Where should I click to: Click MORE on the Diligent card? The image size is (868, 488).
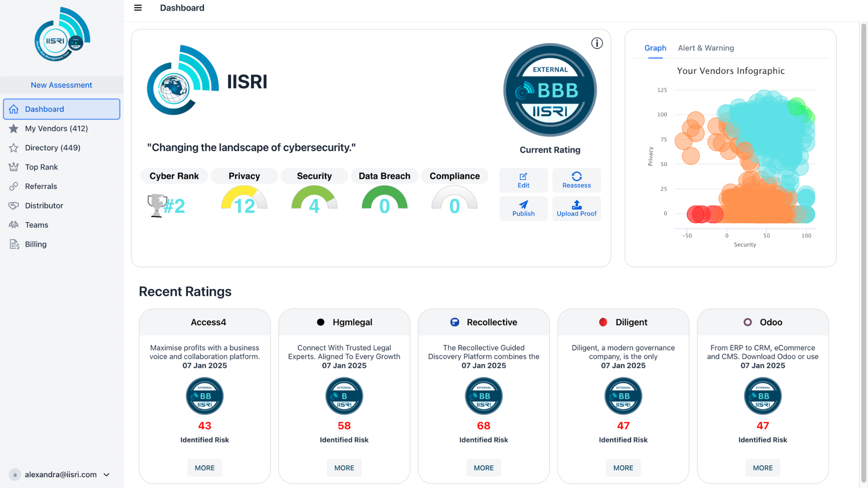[x=623, y=468]
